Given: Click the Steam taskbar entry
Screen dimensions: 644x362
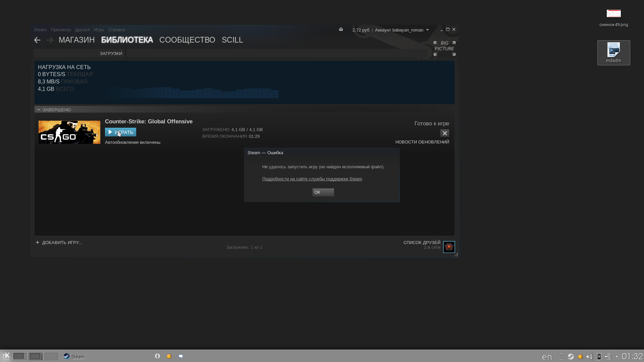Looking at the screenshot, I should point(74,357).
